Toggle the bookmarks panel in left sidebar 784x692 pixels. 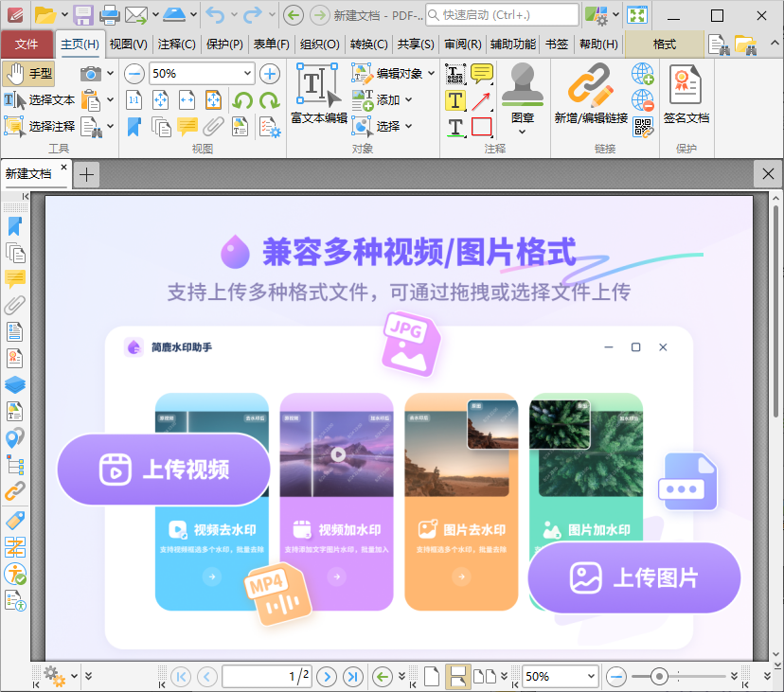click(14, 226)
